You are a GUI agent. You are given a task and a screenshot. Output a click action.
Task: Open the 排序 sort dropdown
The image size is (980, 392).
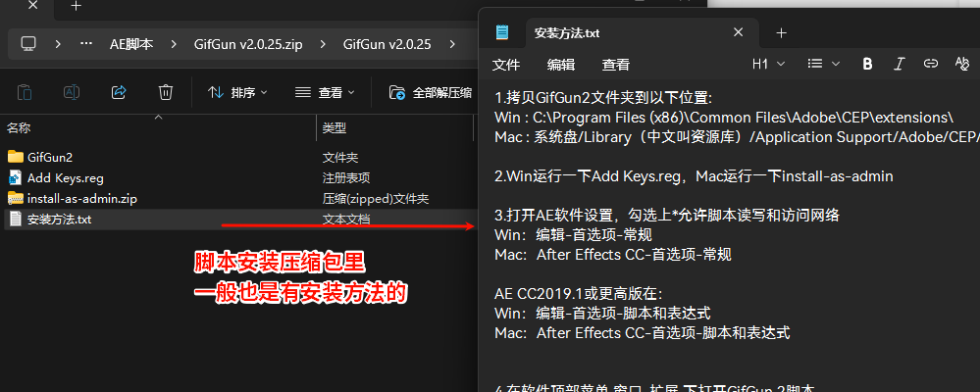237,92
